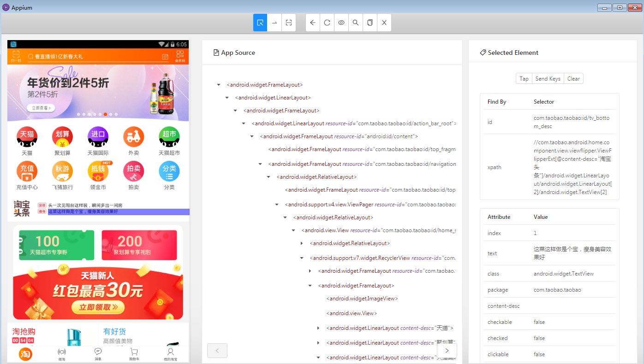Expand the LinearLayout content-desc 天猫 node
644x364 pixels.
318,328
